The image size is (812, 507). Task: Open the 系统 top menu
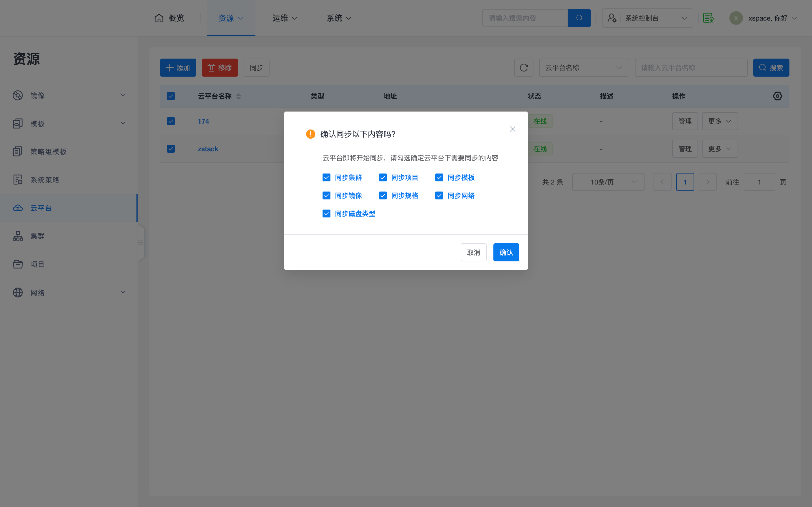(339, 18)
